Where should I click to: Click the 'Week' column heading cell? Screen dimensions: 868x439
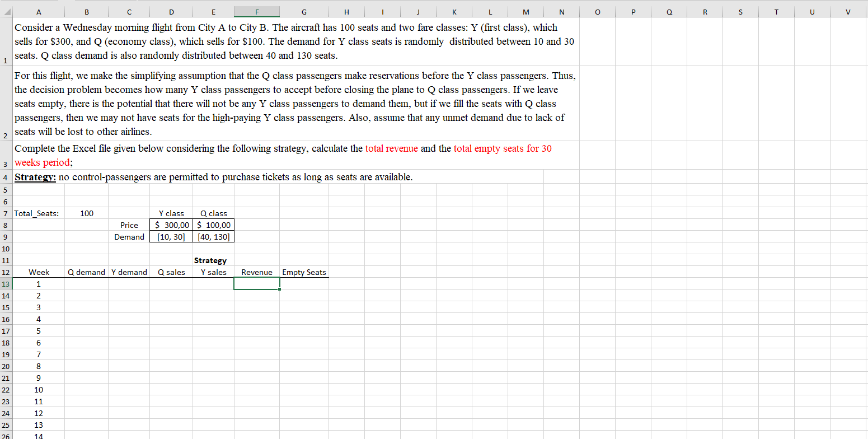pyautogui.click(x=39, y=272)
